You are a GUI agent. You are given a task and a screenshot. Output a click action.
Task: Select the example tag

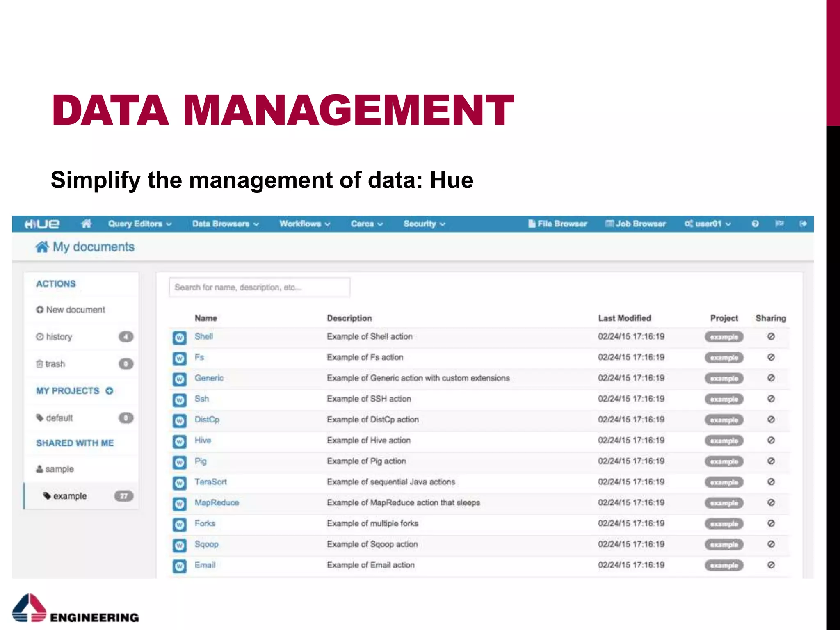pyautogui.click(x=81, y=496)
